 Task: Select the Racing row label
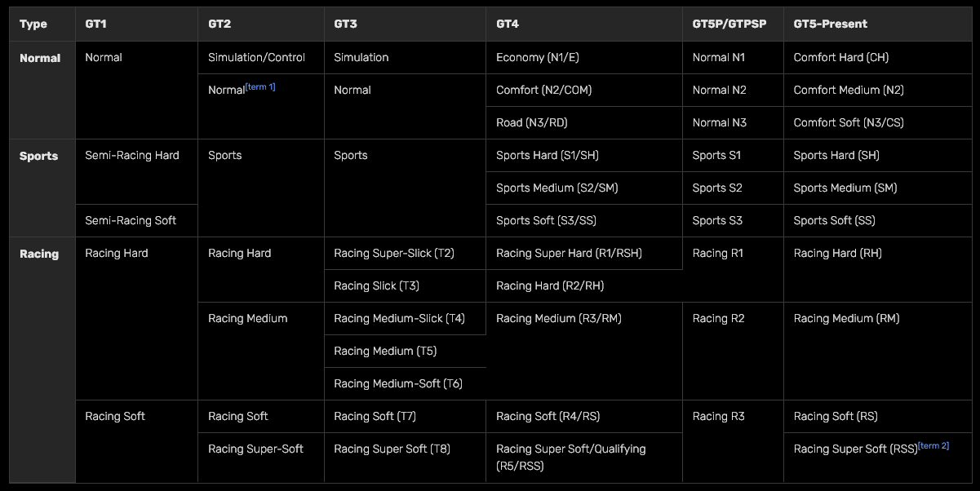[38, 253]
